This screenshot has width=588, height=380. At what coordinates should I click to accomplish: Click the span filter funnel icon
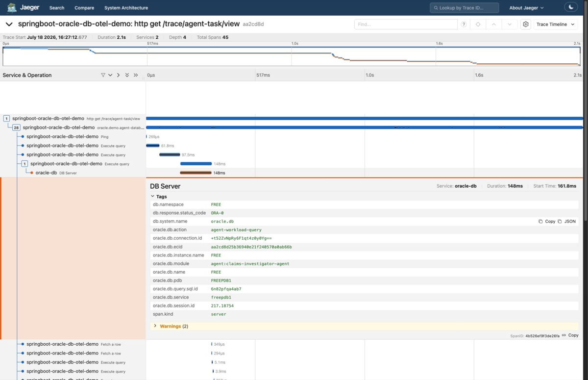(103, 75)
